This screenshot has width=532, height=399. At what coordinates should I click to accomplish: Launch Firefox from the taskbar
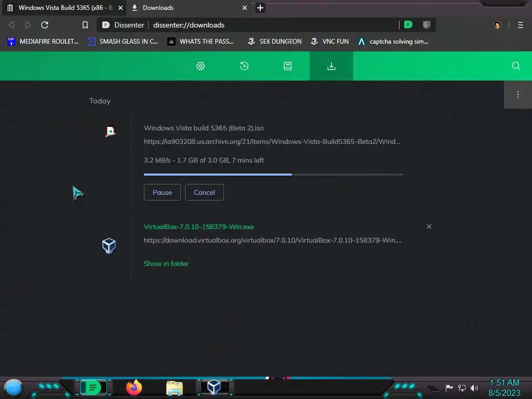point(134,388)
